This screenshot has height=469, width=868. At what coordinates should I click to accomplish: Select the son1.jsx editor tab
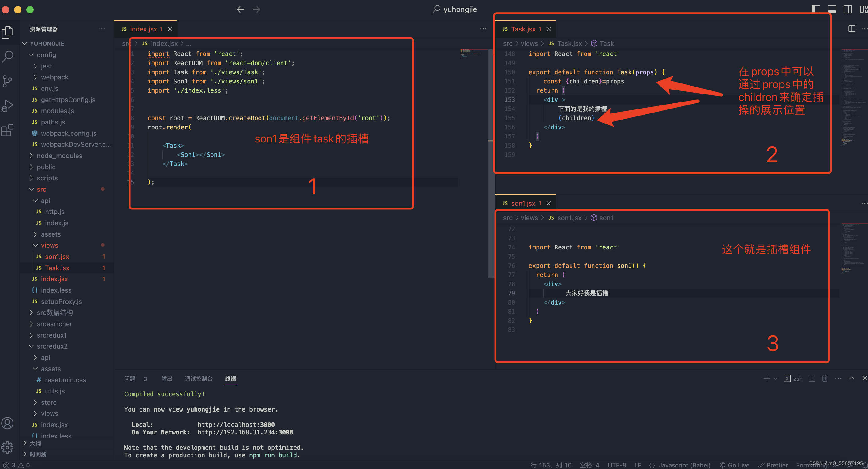point(523,203)
